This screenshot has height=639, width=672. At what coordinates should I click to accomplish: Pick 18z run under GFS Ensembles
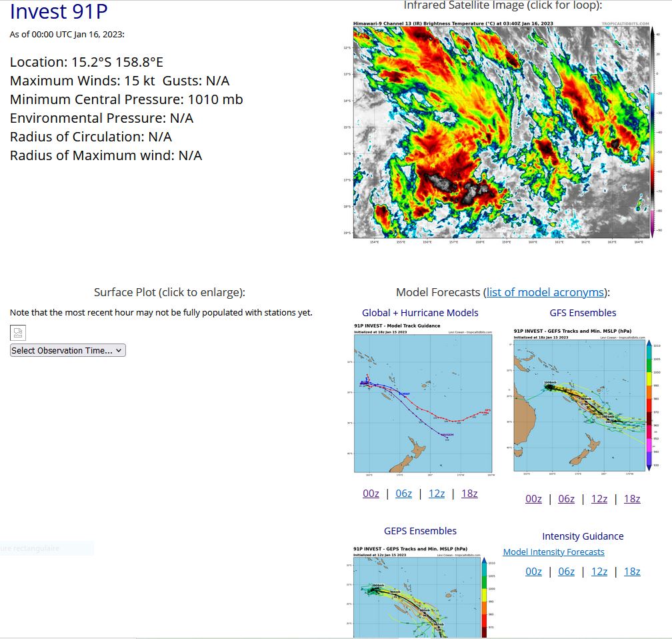click(x=632, y=499)
